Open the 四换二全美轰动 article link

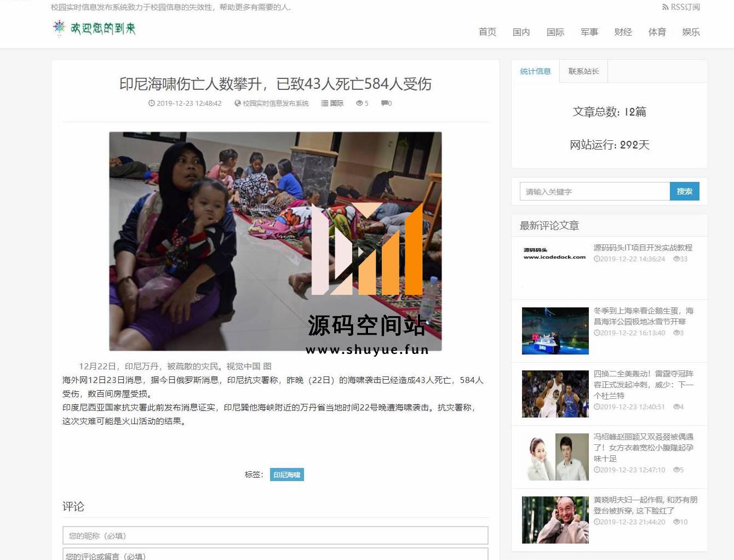644,385
